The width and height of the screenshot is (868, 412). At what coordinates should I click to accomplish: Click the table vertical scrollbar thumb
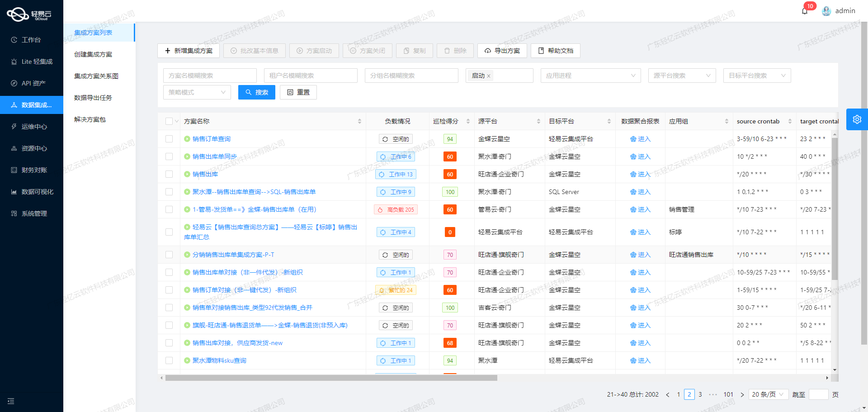[x=835, y=208]
